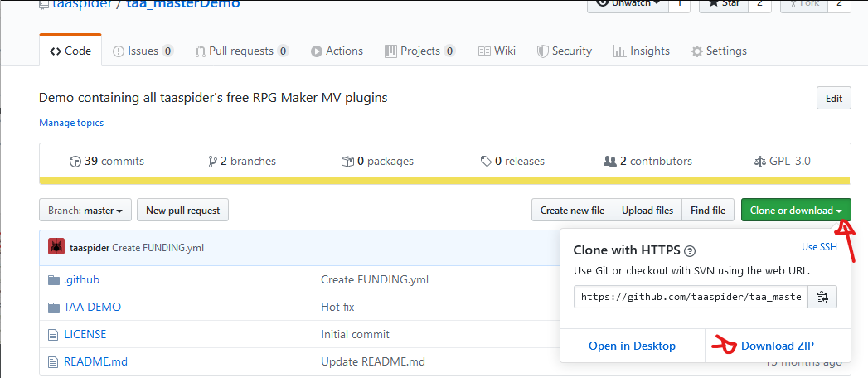Open the README.md file
868x378 pixels.
point(96,362)
